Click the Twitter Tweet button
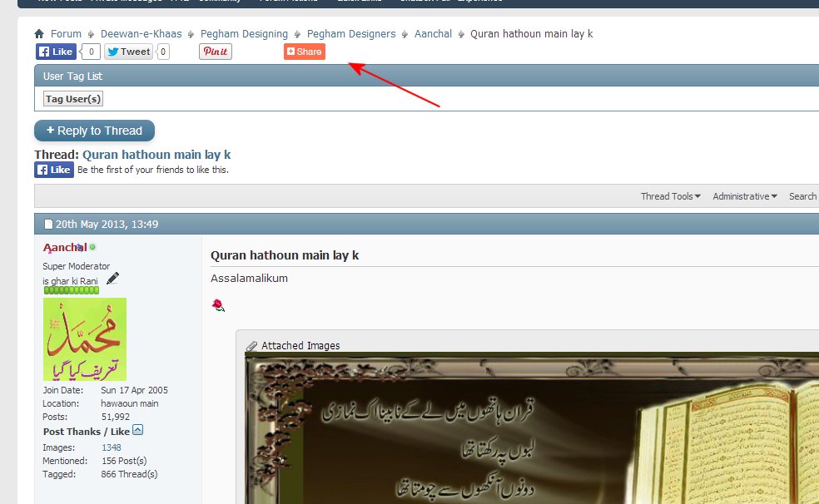 pyautogui.click(x=128, y=52)
